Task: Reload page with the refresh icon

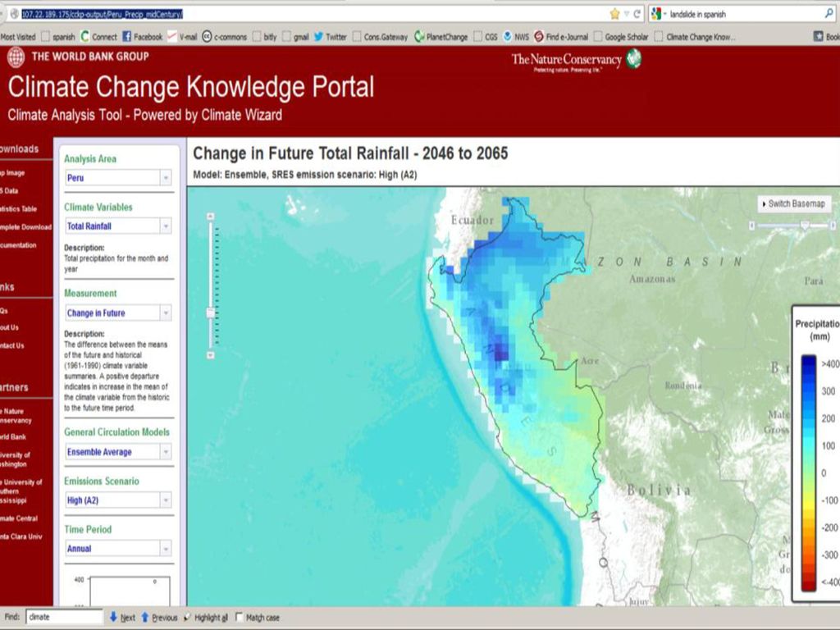Action: (x=637, y=14)
